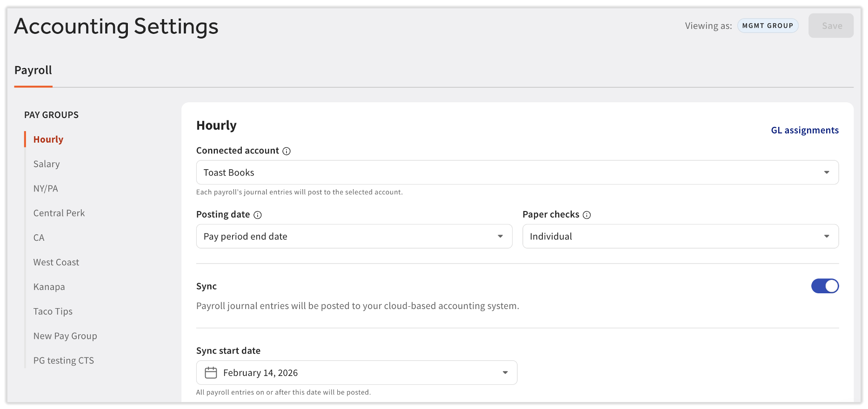Open the Paper checks Individual dropdown

tap(680, 237)
